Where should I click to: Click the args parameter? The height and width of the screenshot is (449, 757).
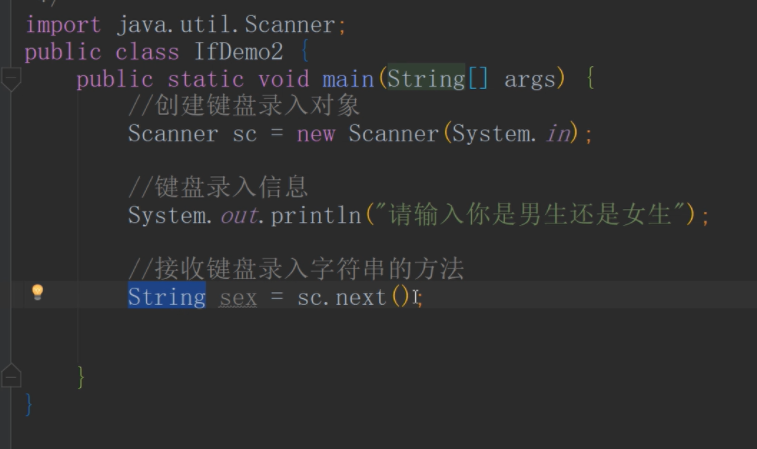530,80
